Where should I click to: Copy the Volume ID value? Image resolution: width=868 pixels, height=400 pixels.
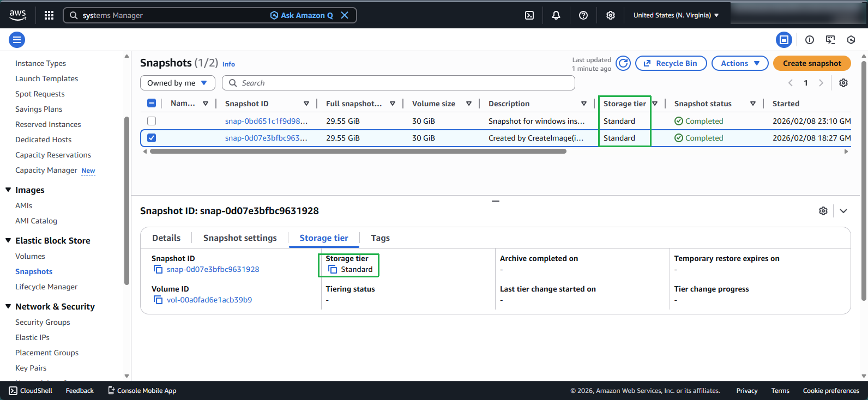click(x=158, y=300)
